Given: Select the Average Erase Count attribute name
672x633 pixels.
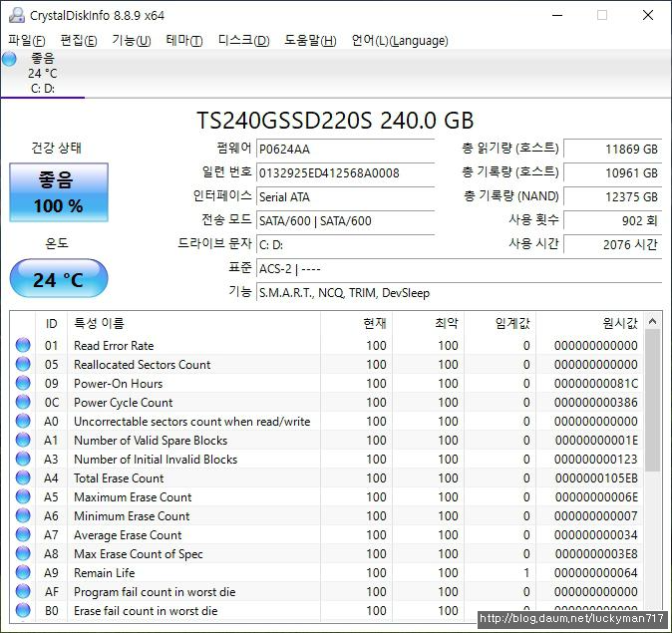Looking at the screenshot, I should 128,535.
